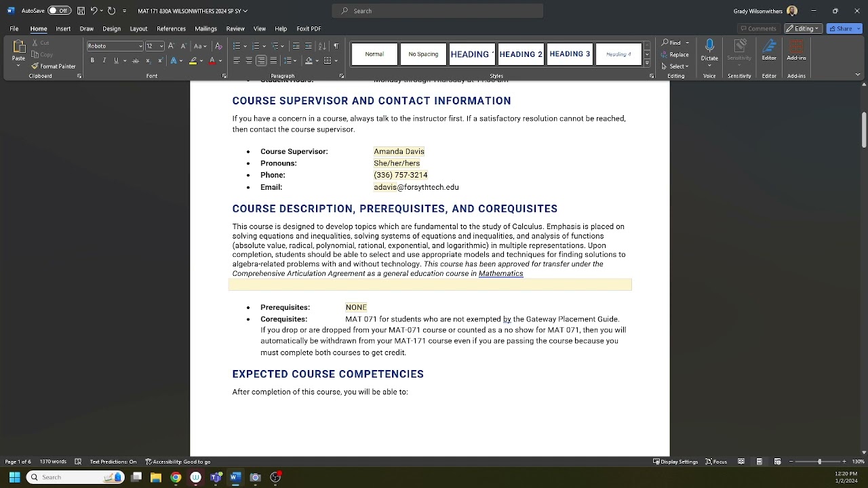Clear all formatting icon
868x488 pixels.
click(218, 46)
